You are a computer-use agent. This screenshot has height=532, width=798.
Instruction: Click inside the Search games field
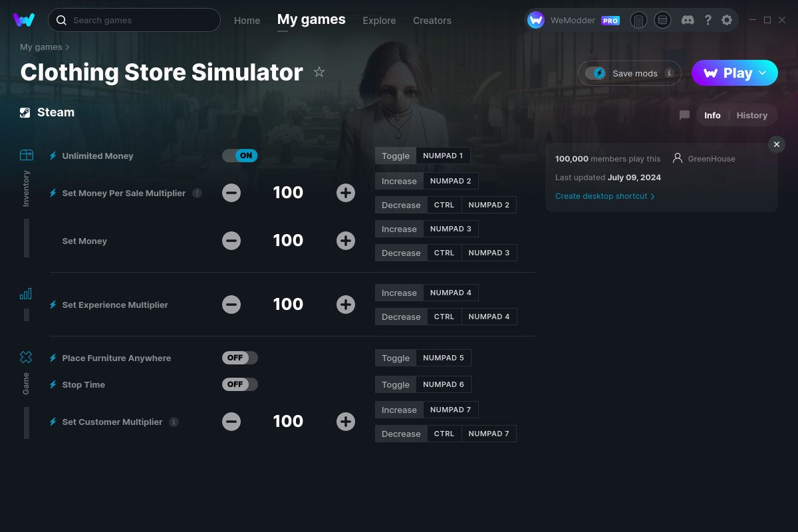(x=133, y=20)
